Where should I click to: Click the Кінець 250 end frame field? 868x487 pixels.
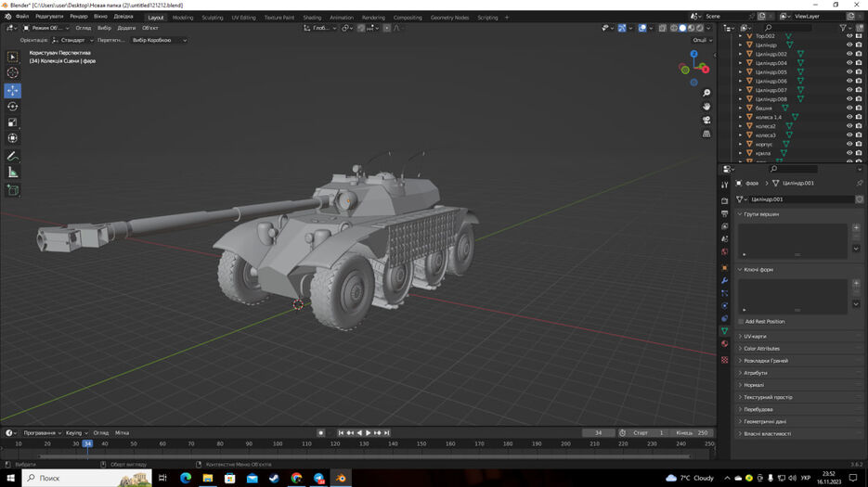pos(692,433)
